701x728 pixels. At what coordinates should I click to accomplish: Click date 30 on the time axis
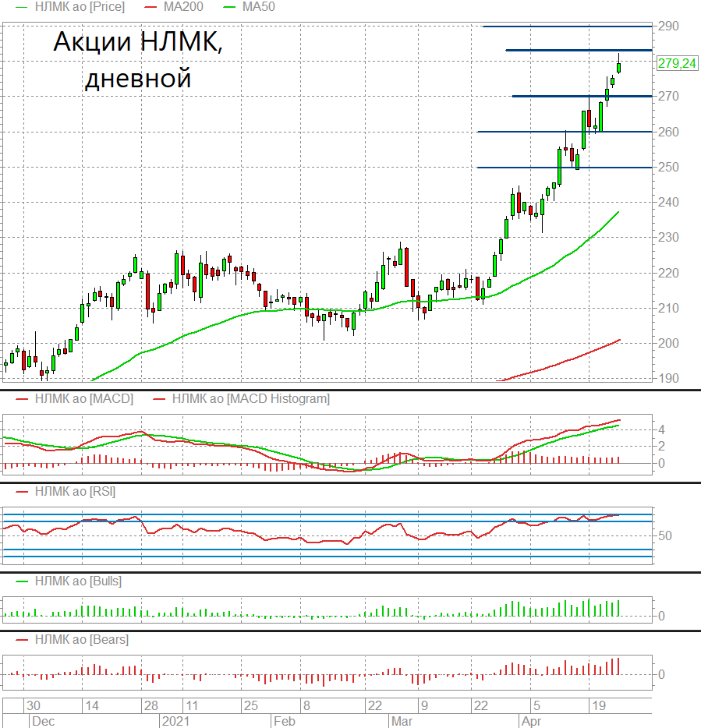coord(34,705)
